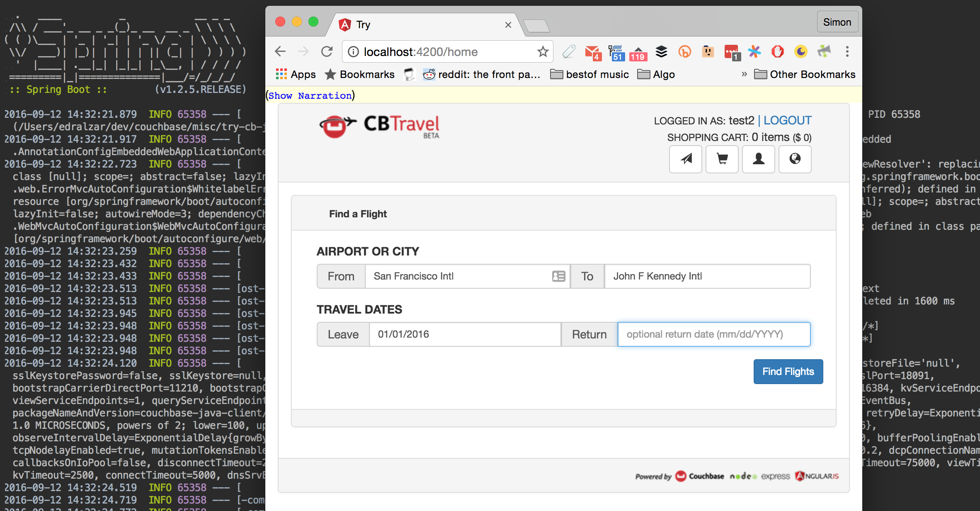Toggle the Show Narration link
Image resolution: width=980 pixels, height=511 pixels.
[x=310, y=96]
